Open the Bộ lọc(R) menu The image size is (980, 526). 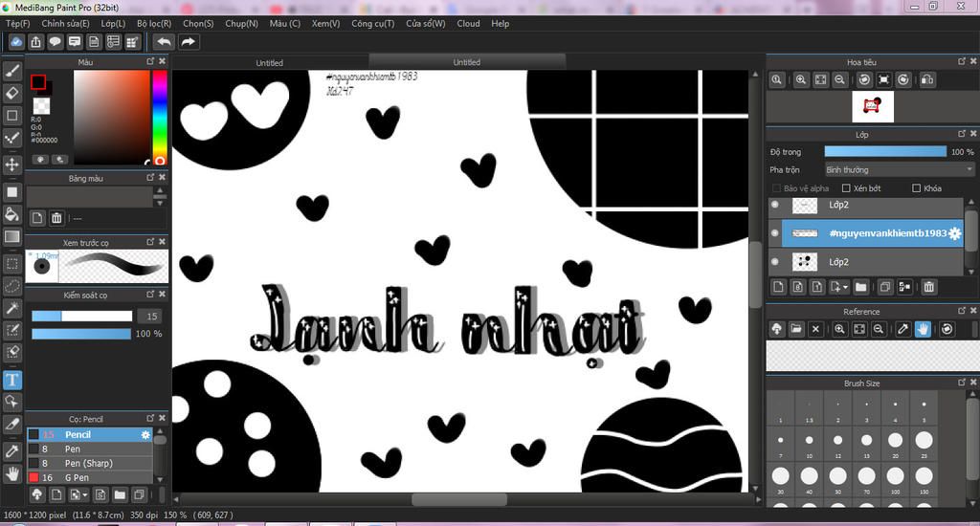click(154, 23)
